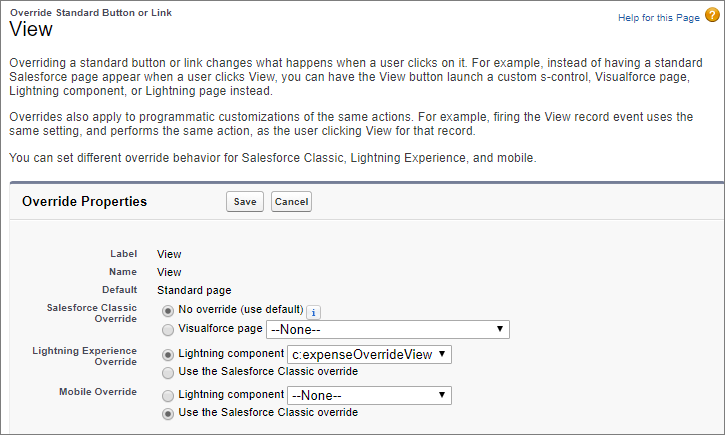Click the Mobile Override field label
725x435 pixels.
click(x=98, y=392)
